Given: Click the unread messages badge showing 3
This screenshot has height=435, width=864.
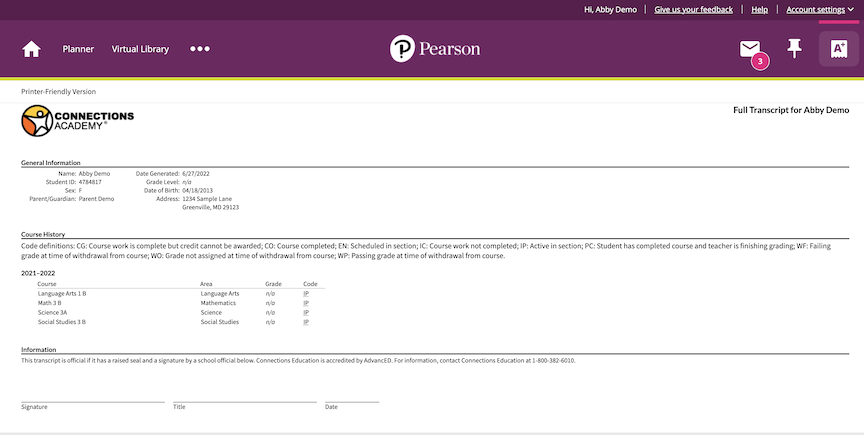Looking at the screenshot, I should click(760, 62).
